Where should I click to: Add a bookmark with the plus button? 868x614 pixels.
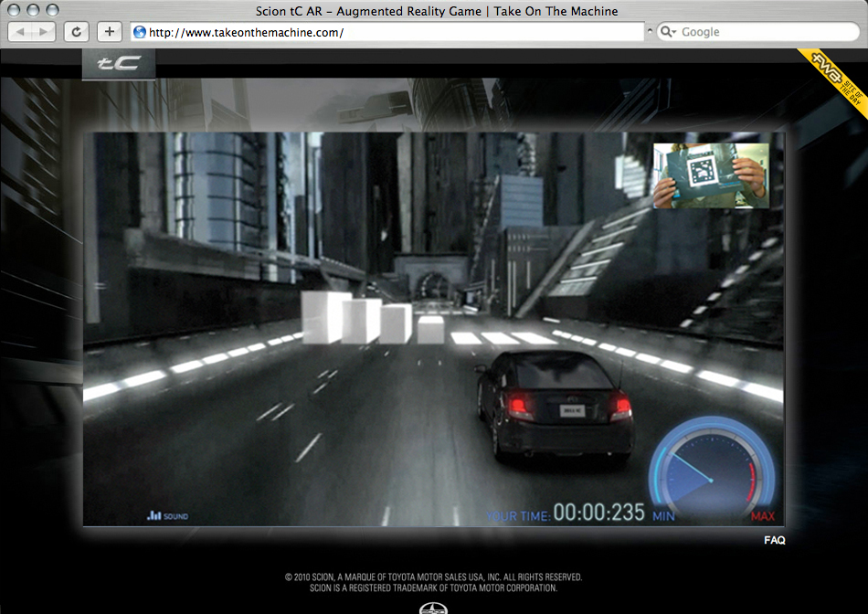109,32
